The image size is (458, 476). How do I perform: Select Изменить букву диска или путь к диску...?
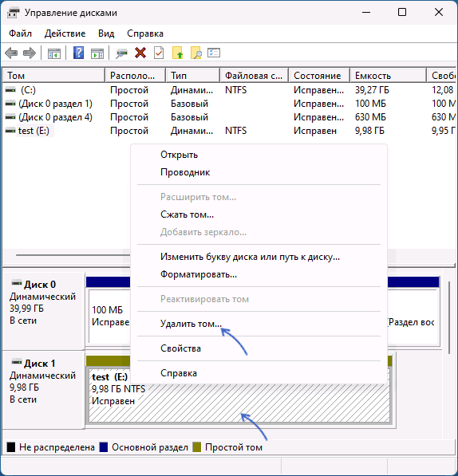click(259, 257)
